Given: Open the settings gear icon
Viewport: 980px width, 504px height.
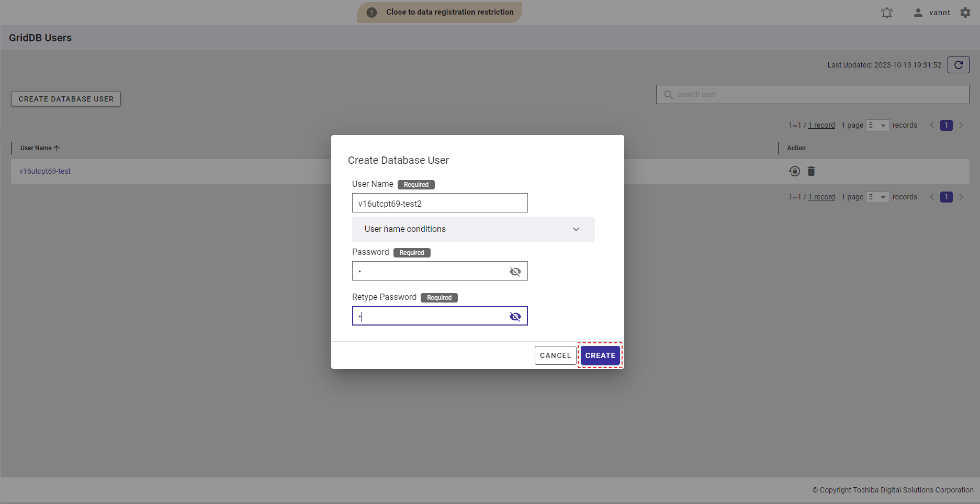Looking at the screenshot, I should click(x=965, y=13).
